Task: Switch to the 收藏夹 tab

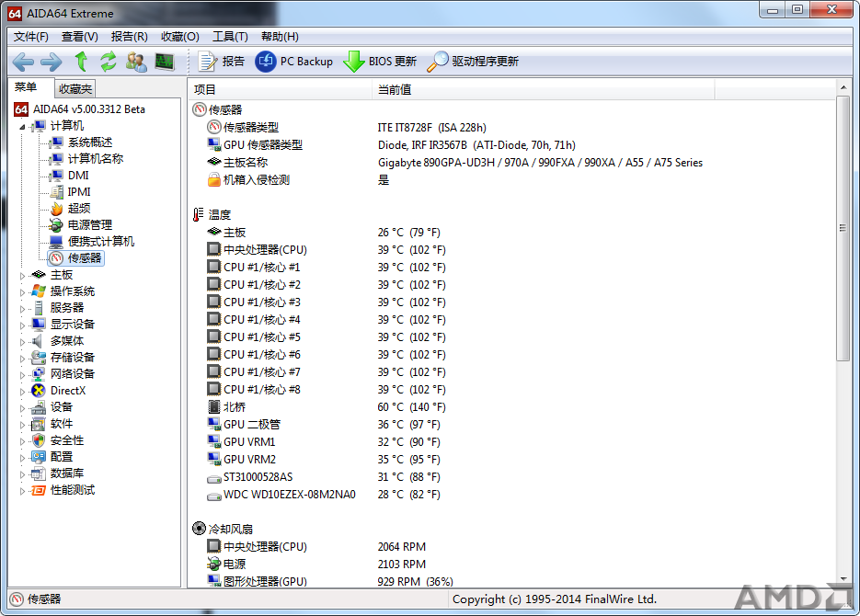Action: 75,89
